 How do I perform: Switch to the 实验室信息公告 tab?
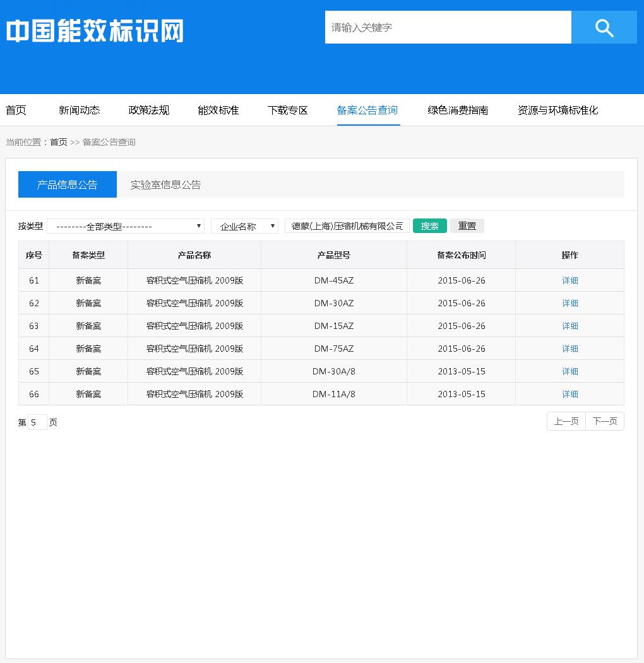point(166,184)
